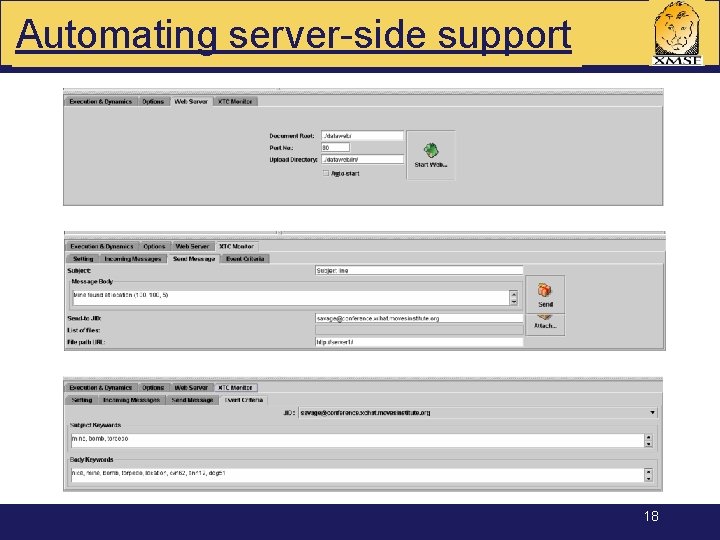720x540 pixels.
Task: Open Execution & Dynamics tab in middle panel
Action: (101, 246)
